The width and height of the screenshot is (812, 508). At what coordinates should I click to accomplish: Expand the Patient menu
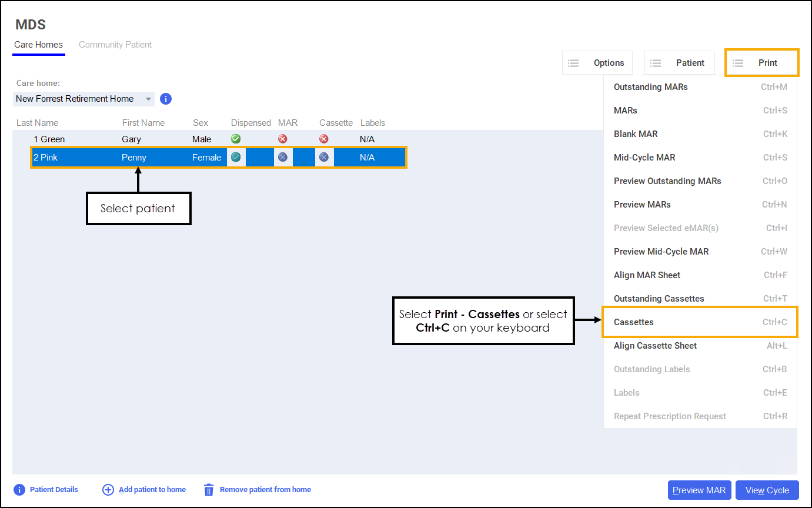click(679, 63)
